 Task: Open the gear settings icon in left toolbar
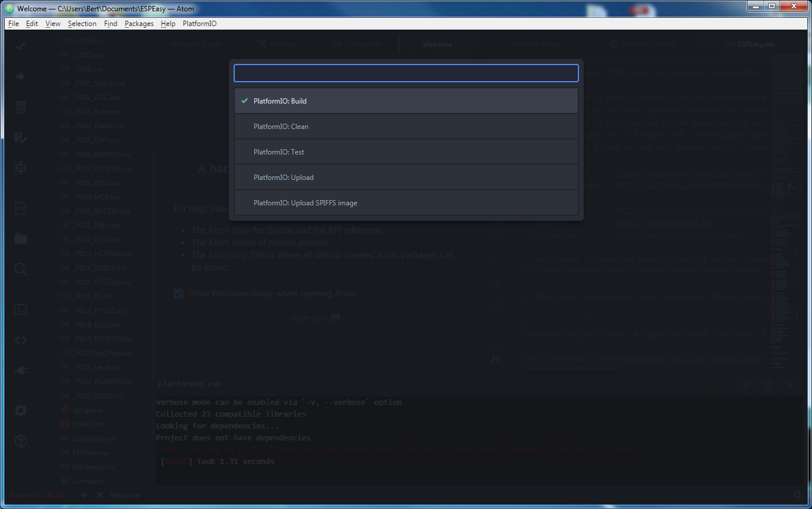point(21,411)
